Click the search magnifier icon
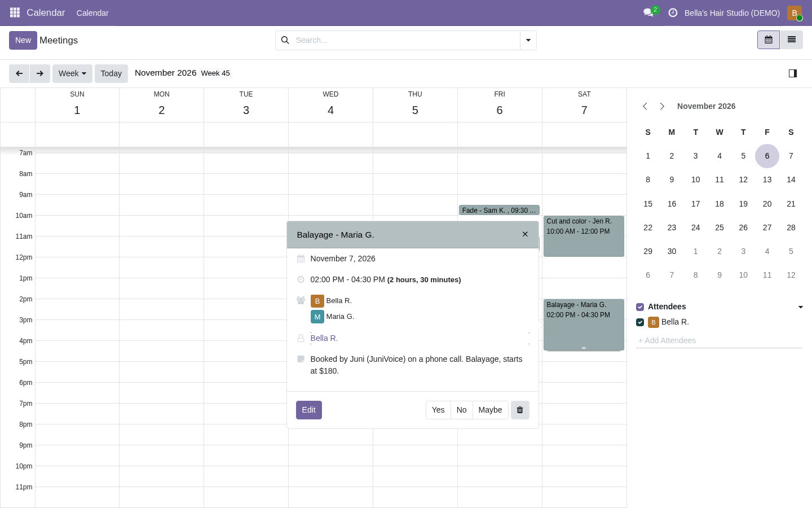 [x=285, y=40]
